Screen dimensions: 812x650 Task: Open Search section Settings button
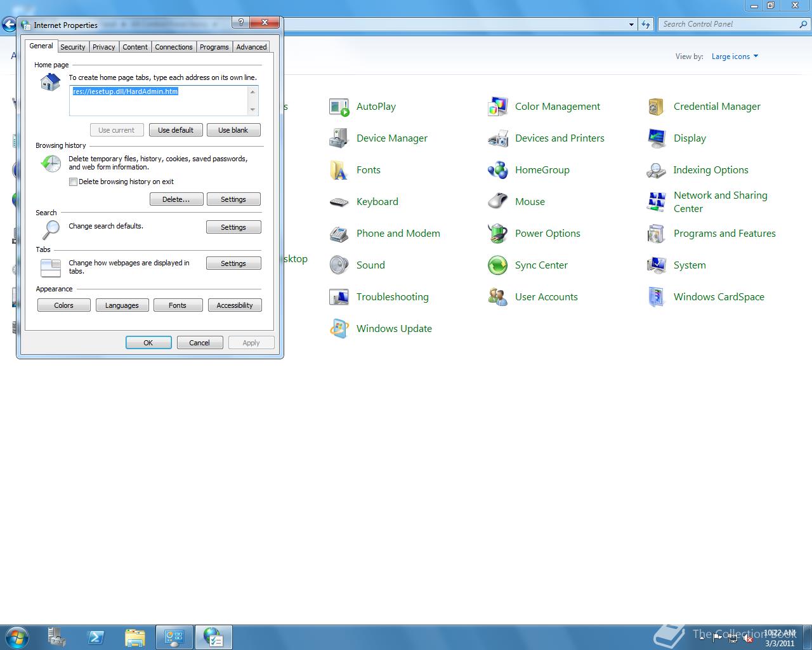click(x=233, y=227)
